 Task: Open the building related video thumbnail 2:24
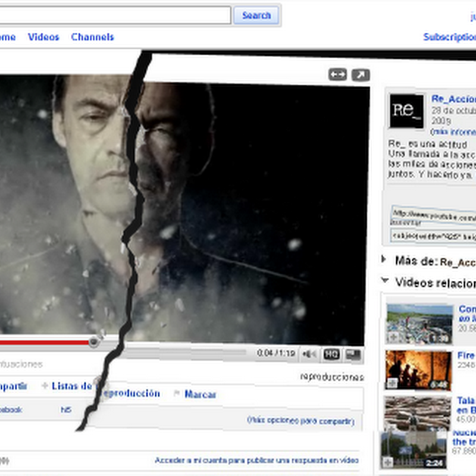tap(414, 449)
